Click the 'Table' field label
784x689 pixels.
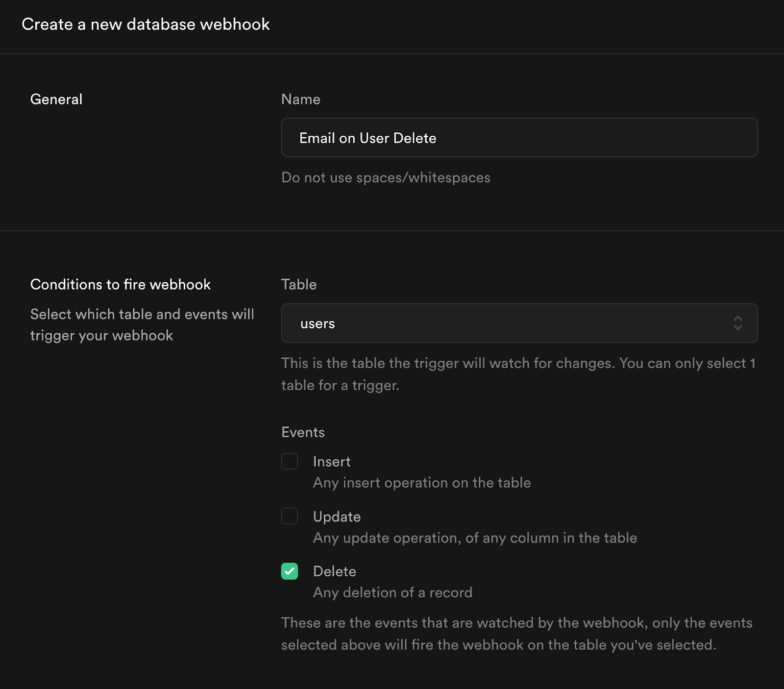click(x=299, y=284)
